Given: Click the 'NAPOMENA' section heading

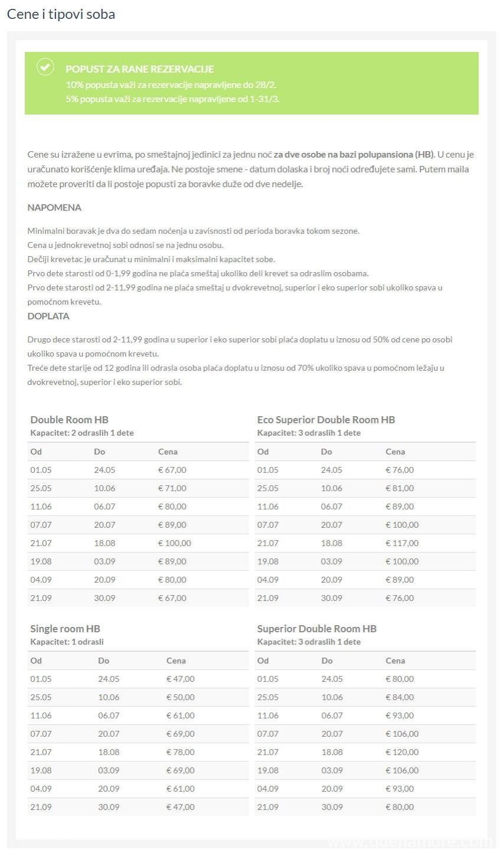Looking at the screenshot, I should 54,208.
